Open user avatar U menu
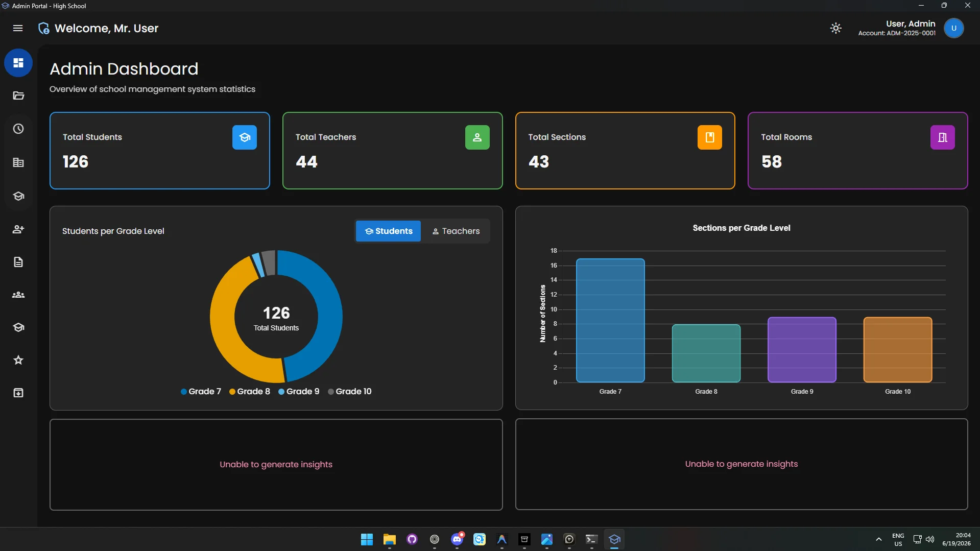This screenshot has width=980, height=551. (x=953, y=28)
